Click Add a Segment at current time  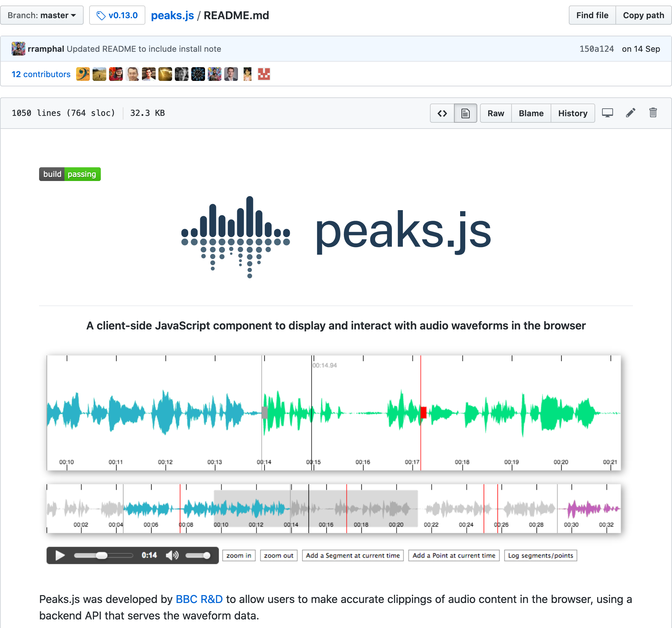tap(353, 555)
